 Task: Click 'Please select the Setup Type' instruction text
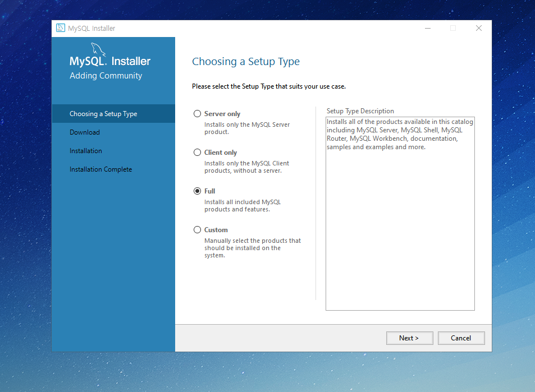(x=269, y=86)
